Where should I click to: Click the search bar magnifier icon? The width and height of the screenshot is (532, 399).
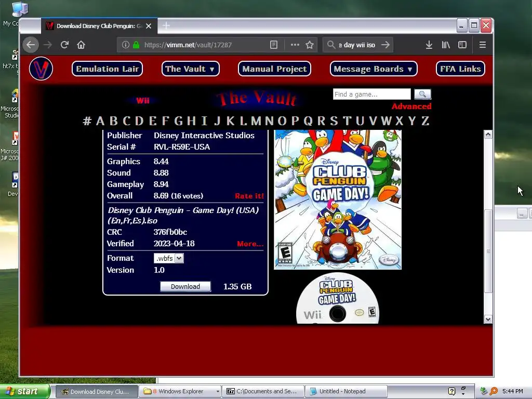coord(331,45)
